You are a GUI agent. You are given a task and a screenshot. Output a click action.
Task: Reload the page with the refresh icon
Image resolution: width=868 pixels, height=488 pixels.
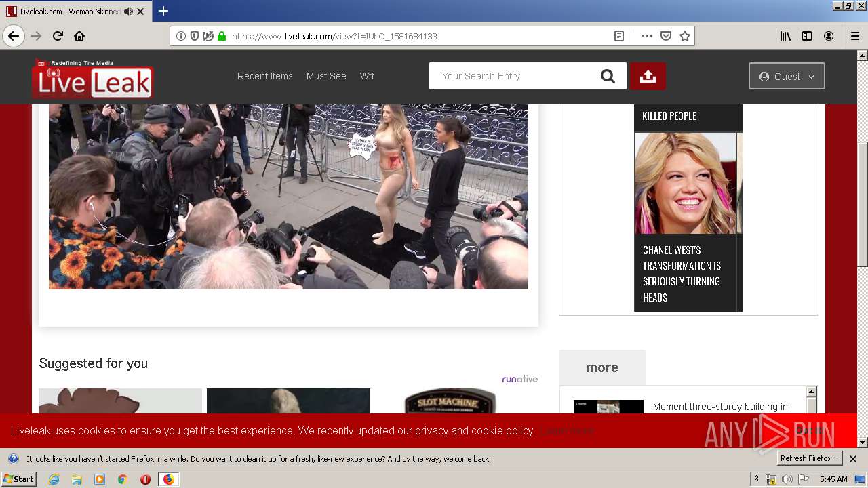[58, 36]
